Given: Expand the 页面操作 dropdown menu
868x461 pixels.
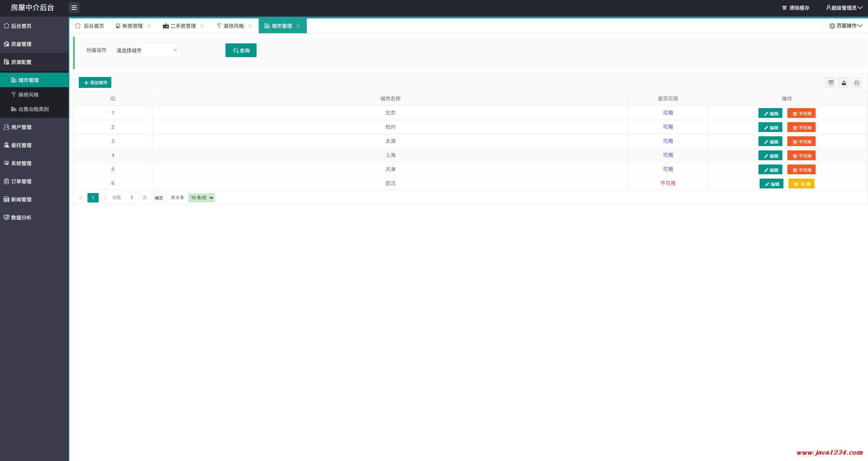Looking at the screenshot, I should click(x=845, y=26).
